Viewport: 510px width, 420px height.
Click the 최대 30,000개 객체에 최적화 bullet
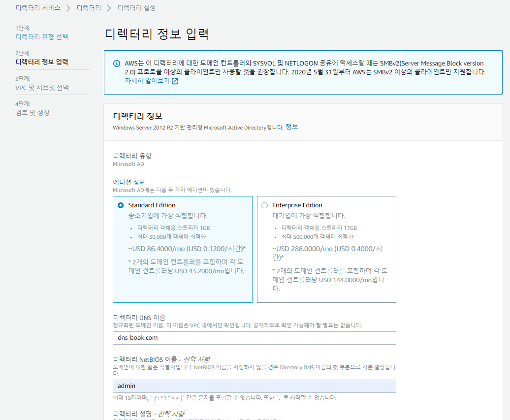pyautogui.click(x=171, y=237)
